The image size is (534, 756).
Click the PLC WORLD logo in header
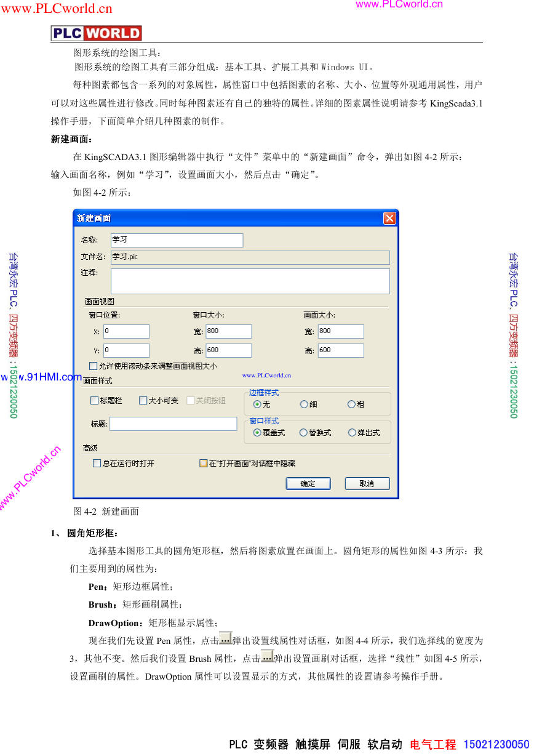click(97, 33)
